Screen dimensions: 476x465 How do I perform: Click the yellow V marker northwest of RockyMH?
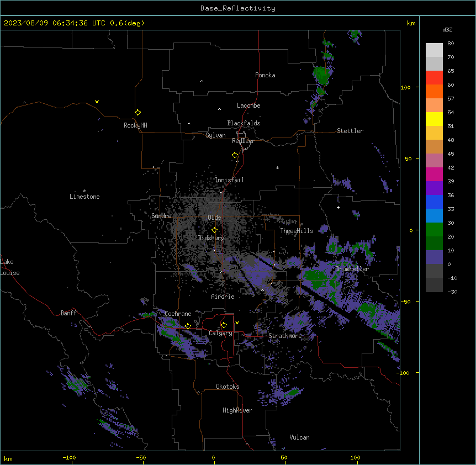tap(97, 102)
